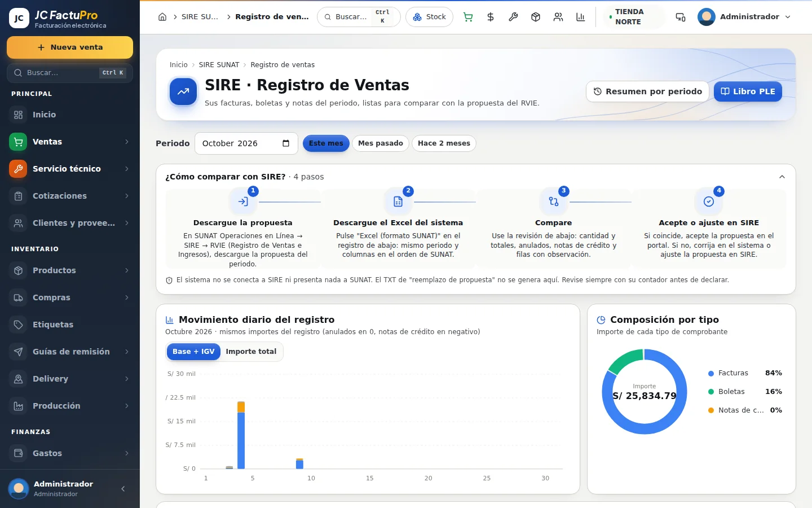Expand the Ventas sidebar menu
The height and width of the screenshot is (508, 812).
click(70, 142)
